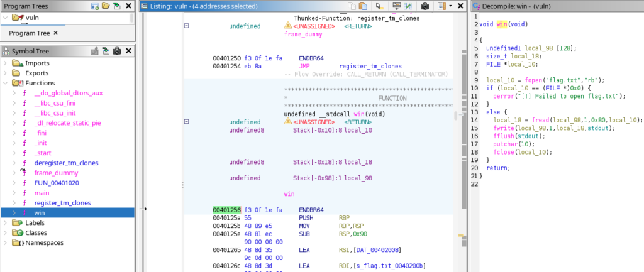Click the Listing window title icon

pyautogui.click(x=144, y=6)
